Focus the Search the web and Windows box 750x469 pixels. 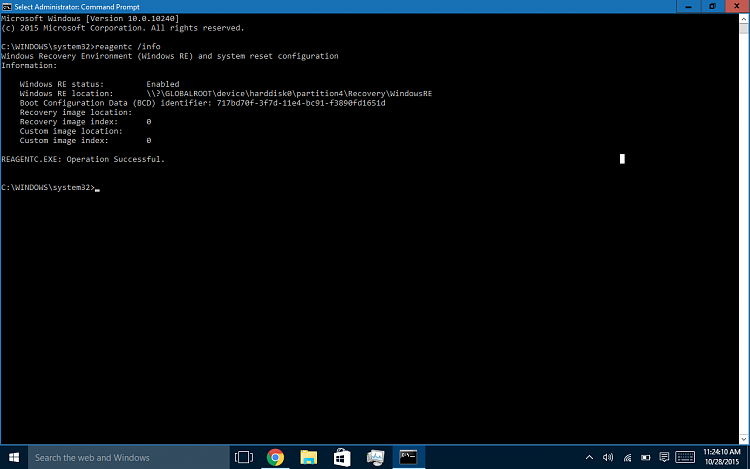129,458
